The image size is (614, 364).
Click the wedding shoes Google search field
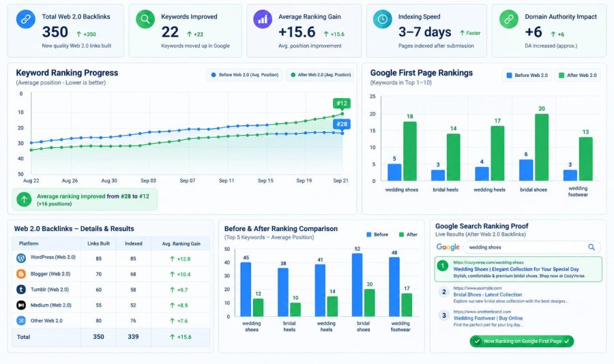531,247
